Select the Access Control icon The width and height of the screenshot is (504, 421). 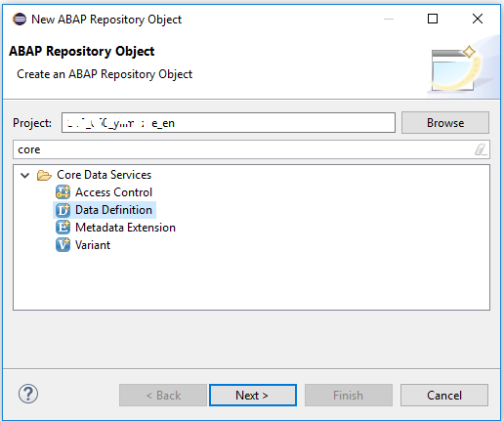[x=63, y=192]
